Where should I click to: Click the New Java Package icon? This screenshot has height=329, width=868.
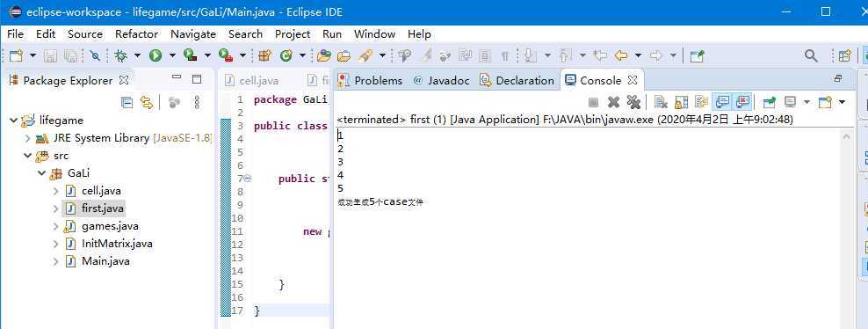pos(264,55)
